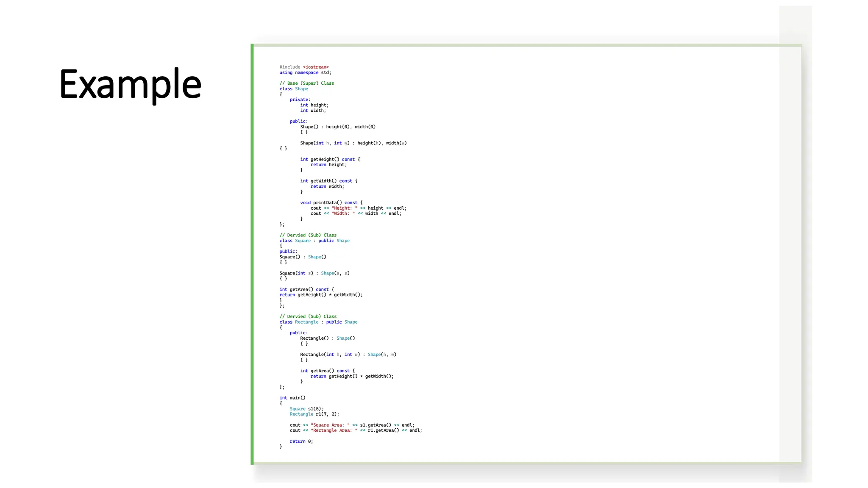
Task: Click the "Square(int s) : Shape(s, s)" line
Action: [314, 273]
